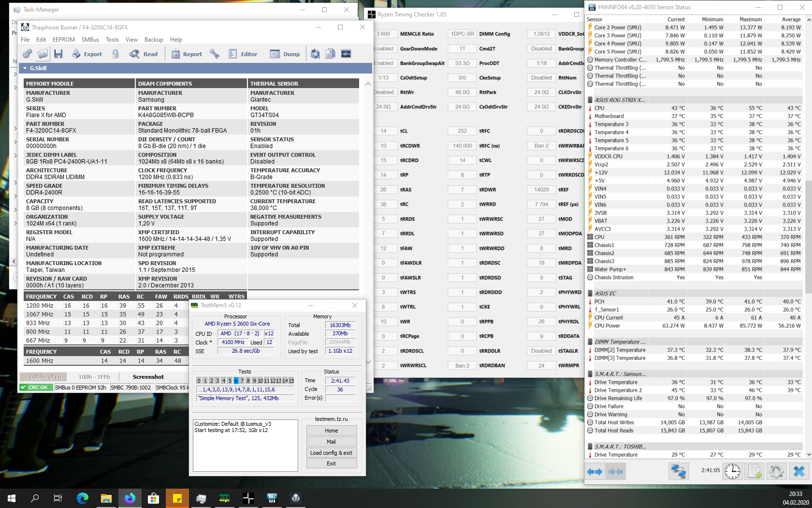This screenshot has height=508, width=812.
Task: Open the Edit menu in Thaiphoon Burner
Action: (41, 40)
